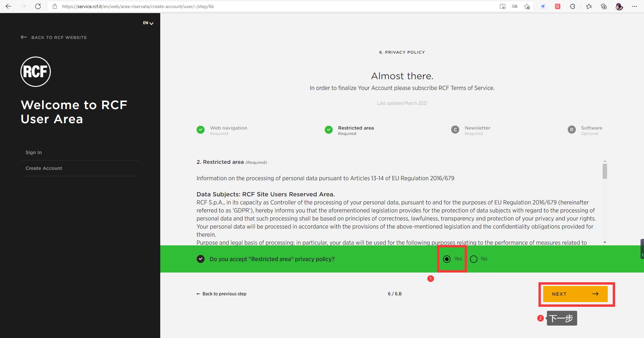Open Create Account from the sidebar
The image size is (644, 338).
point(44,168)
